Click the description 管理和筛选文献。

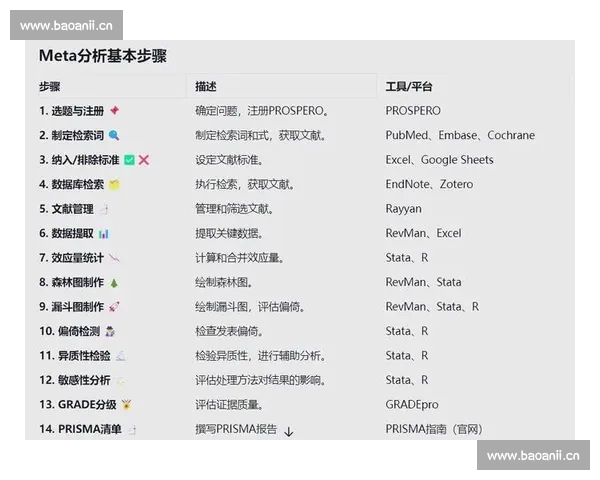(234, 209)
